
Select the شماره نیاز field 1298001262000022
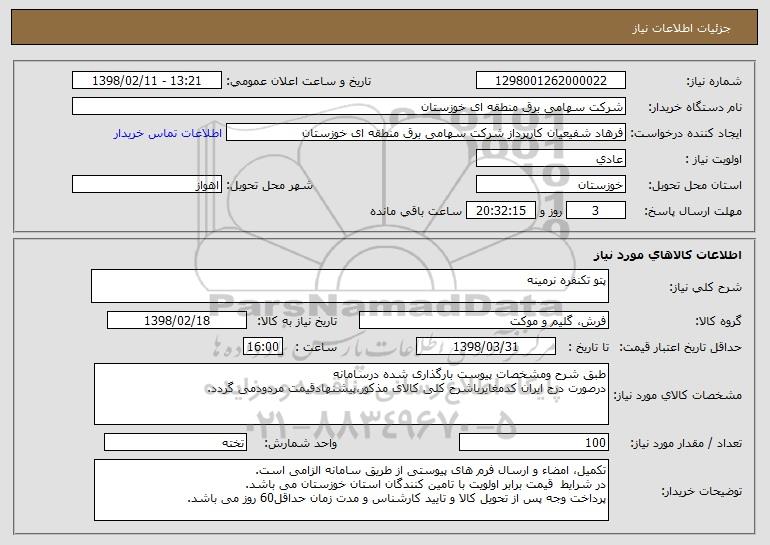[551, 81]
